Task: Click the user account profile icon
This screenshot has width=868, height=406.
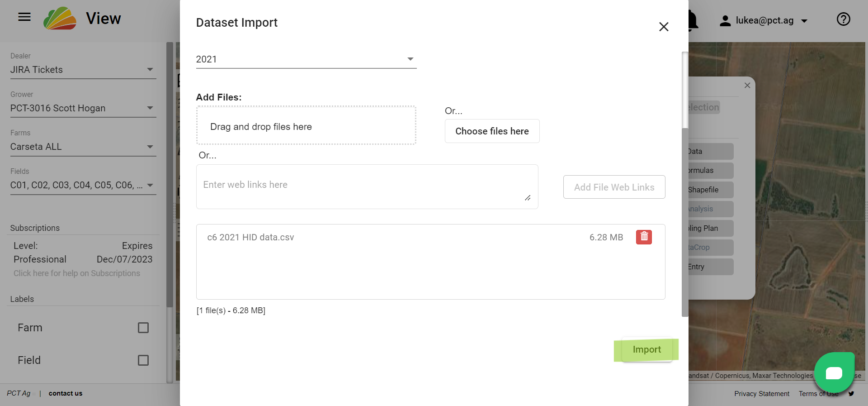Action: [x=725, y=21]
